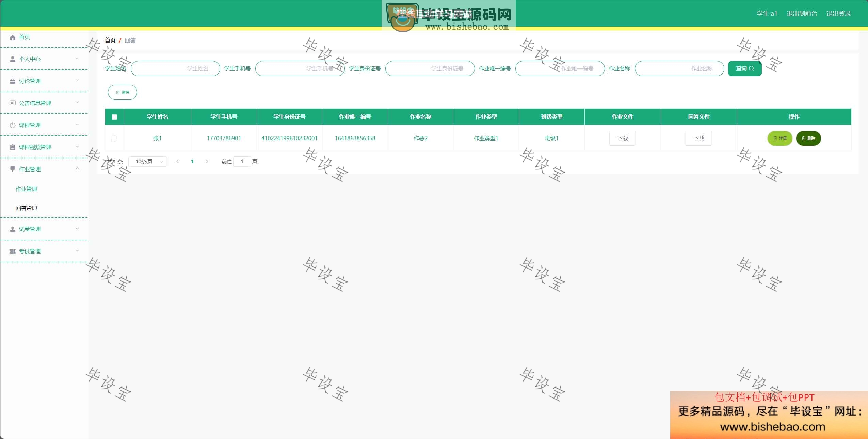Screen dimensions: 868x439
Task: Expand the 课程视频管理 menu chevron
Action: [77, 147]
